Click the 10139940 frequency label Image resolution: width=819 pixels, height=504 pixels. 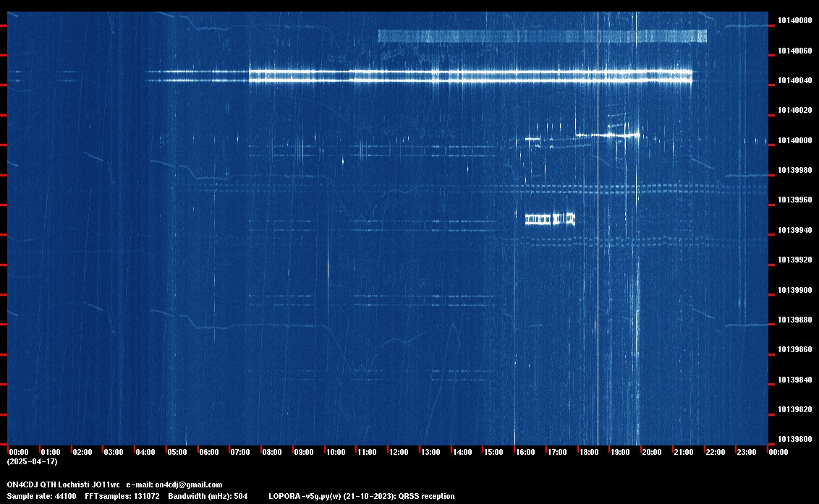click(795, 231)
